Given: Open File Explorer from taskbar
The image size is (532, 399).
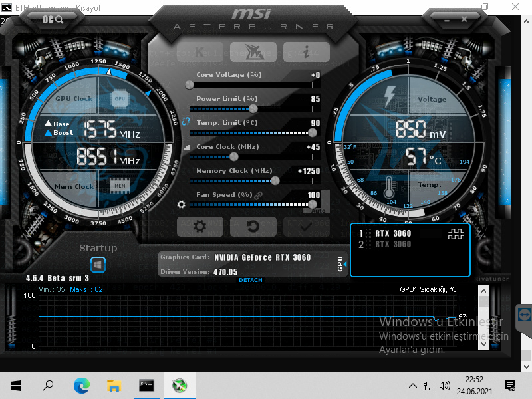Looking at the screenshot, I should [x=114, y=386].
